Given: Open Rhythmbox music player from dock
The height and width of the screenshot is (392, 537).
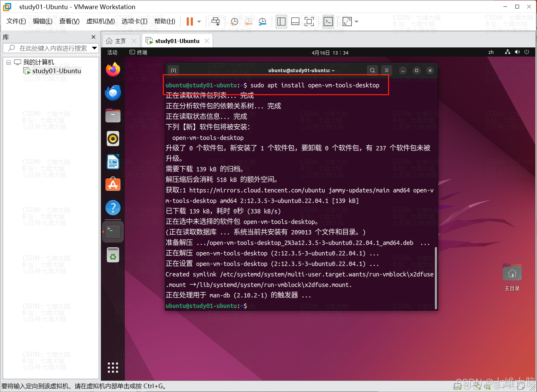Looking at the screenshot, I should pos(113,139).
